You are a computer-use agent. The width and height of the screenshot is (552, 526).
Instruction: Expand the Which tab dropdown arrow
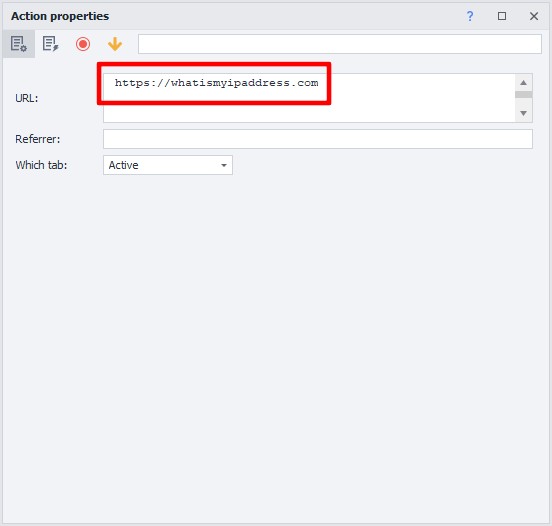tap(224, 165)
